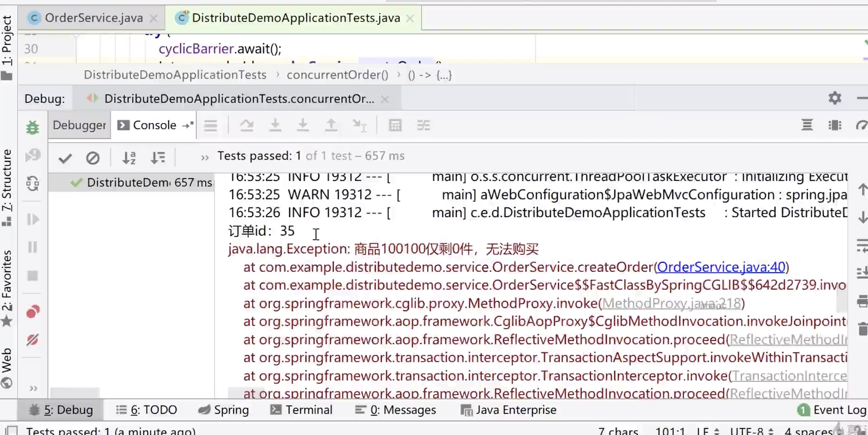Click Run to Cursor icon

[359, 126]
